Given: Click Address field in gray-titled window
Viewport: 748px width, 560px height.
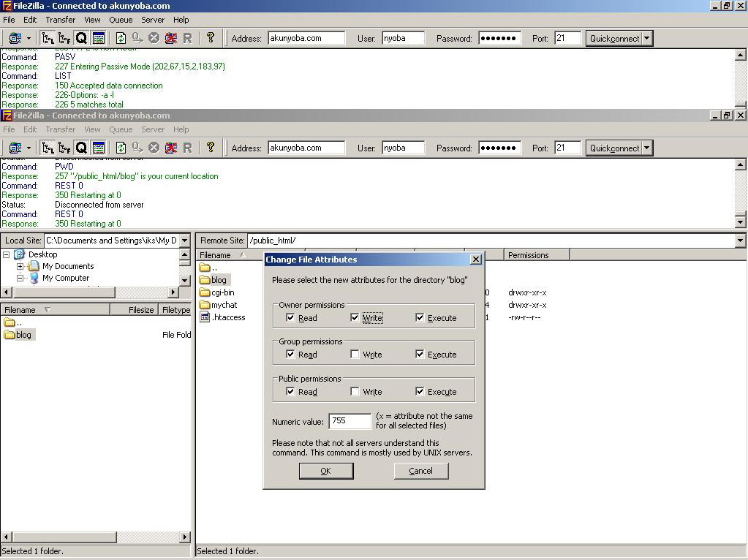Looking at the screenshot, I should point(306,148).
